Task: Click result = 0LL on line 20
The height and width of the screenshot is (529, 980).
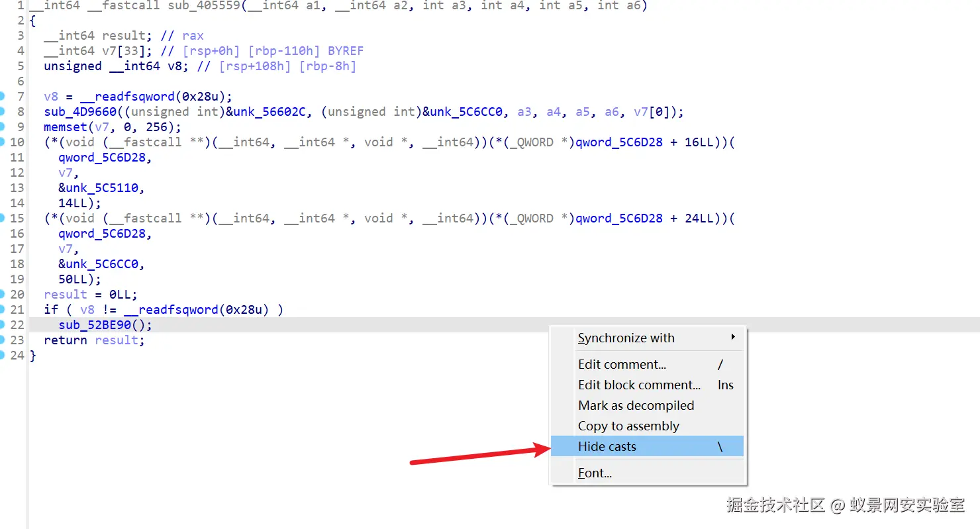Action: click(91, 295)
